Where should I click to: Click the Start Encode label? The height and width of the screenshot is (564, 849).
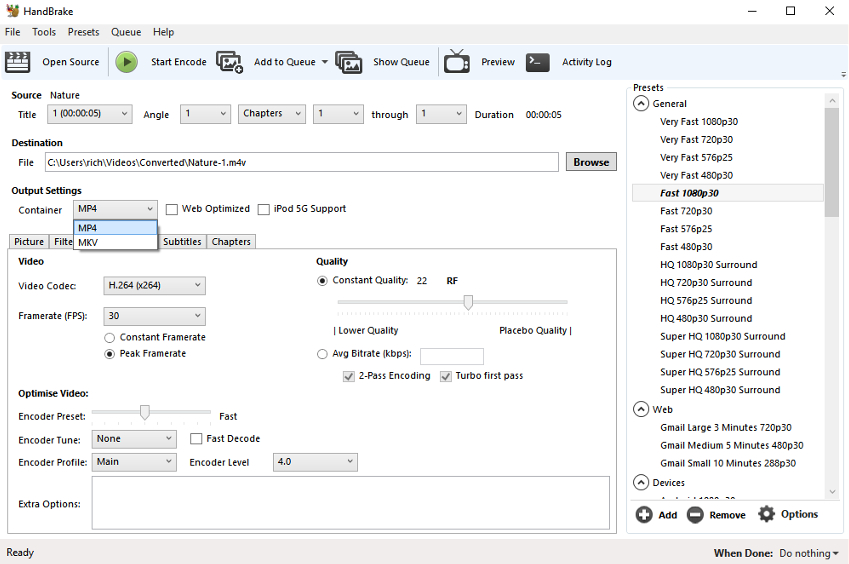click(179, 62)
